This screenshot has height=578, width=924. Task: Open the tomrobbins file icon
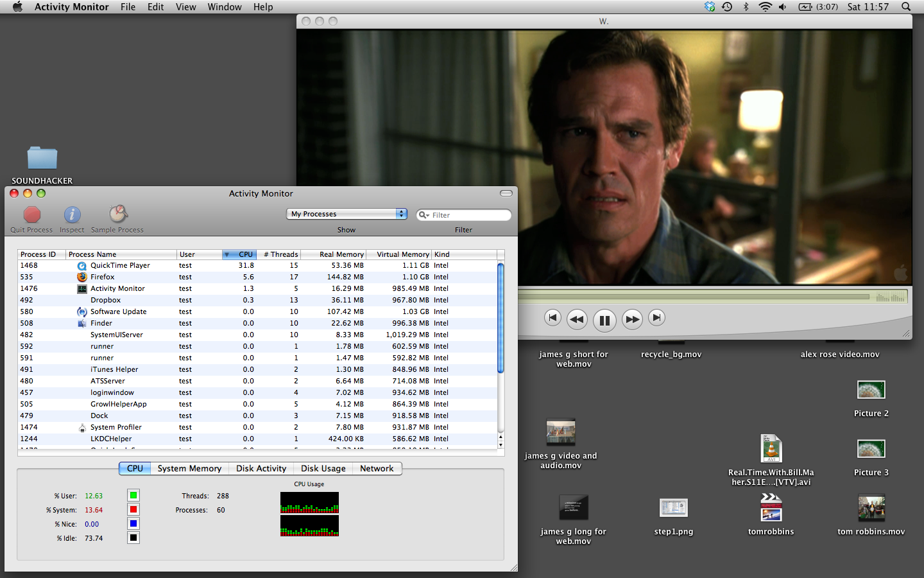pyautogui.click(x=771, y=507)
